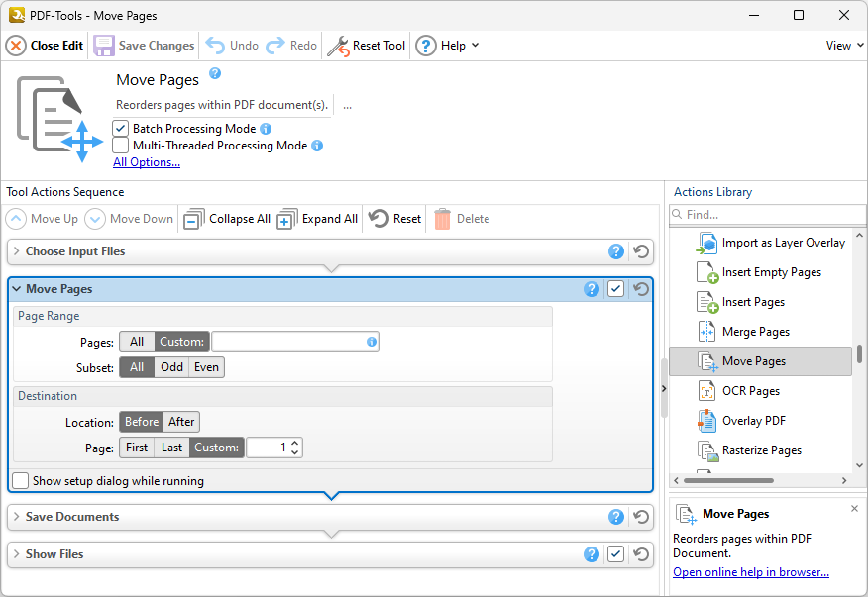The height and width of the screenshot is (597, 868).
Task: Enable Show setup dialog while running
Action: point(21,481)
